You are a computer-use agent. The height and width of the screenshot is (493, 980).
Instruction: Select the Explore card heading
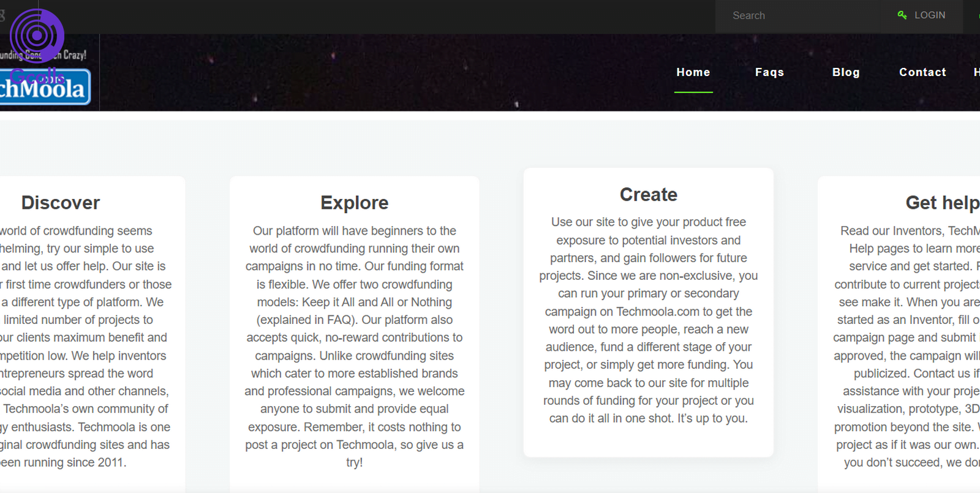coord(354,203)
